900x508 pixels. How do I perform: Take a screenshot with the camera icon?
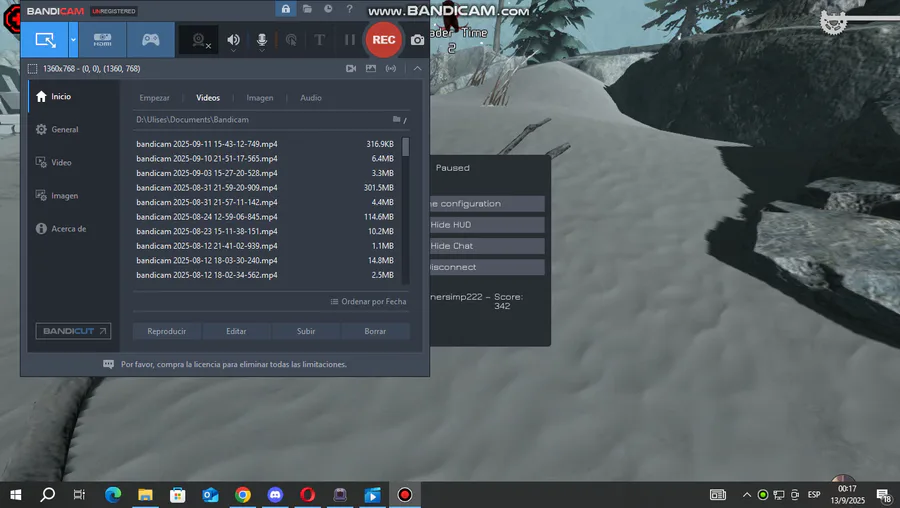click(x=417, y=40)
